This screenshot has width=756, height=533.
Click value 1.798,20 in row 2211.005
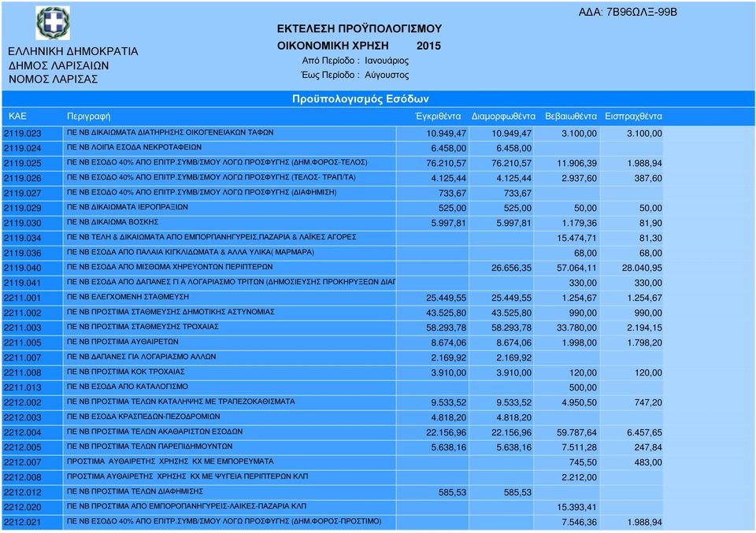click(644, 343)
